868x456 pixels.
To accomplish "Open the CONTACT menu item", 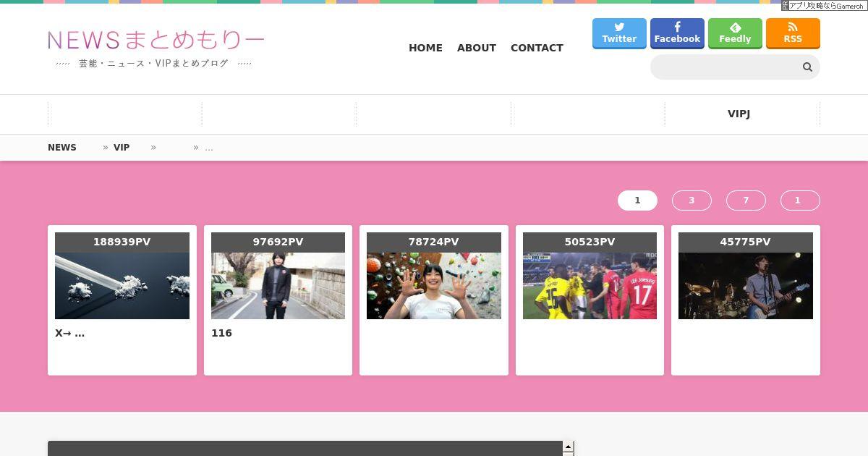I will pos(537,48).
